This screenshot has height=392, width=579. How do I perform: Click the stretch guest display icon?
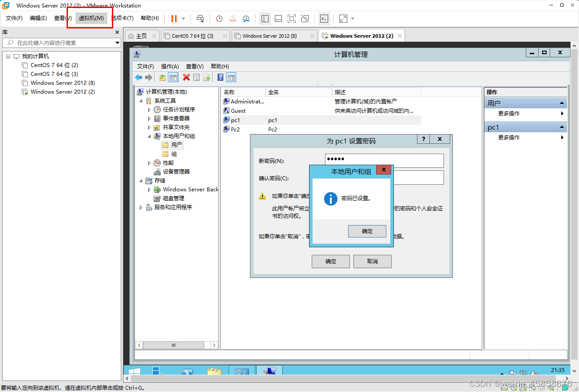click(x=343, y=19)
